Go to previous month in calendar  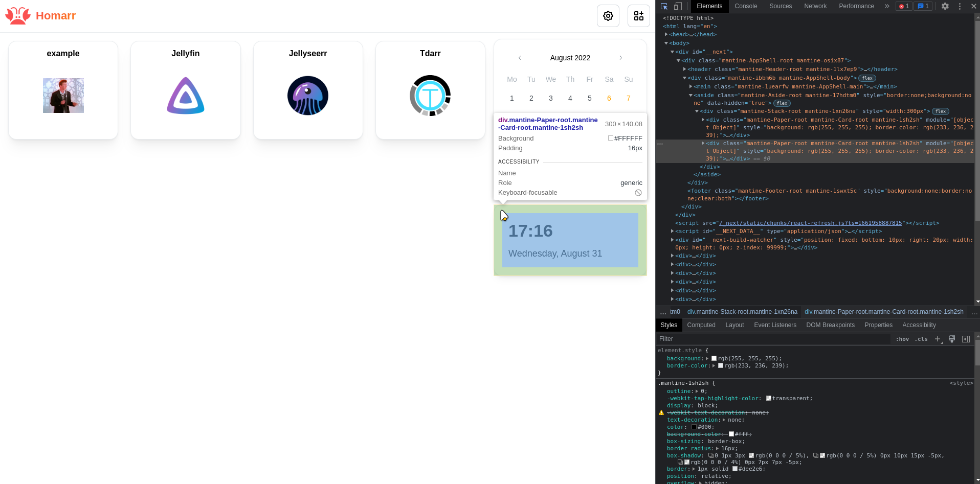(x=520, y=58)
